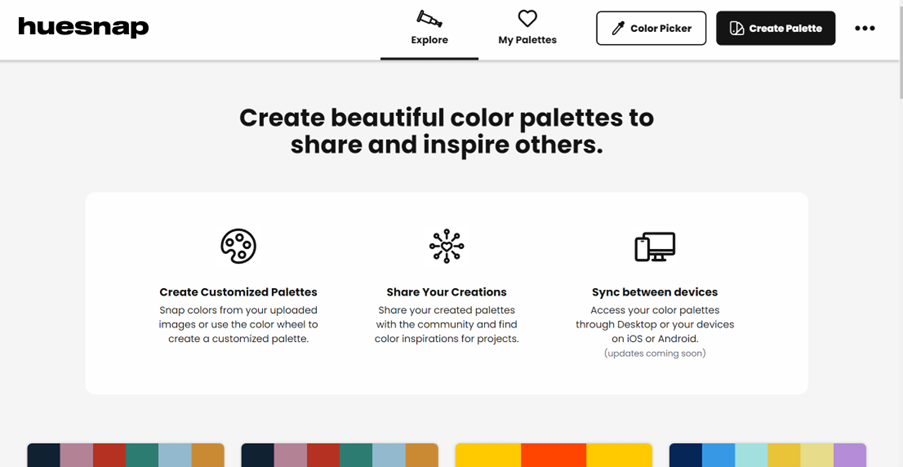
Task: Click the paint palette icon
Action: pyautogui.click(x=238, y=246)
